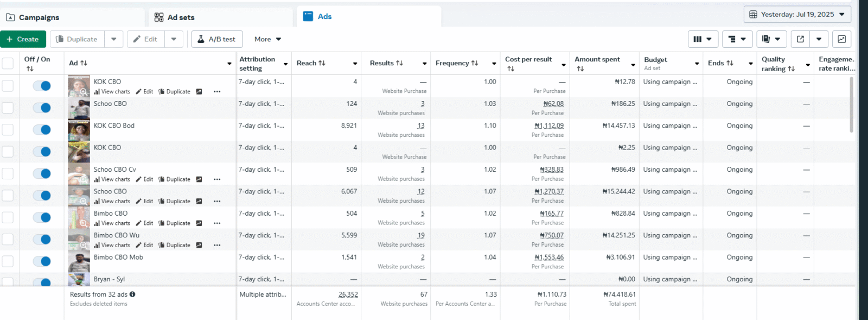The height and width of the screenshot is (320, 868).
Task: Tick the checkbox for KOK CBO Bod row
Action: pos(8,129)
